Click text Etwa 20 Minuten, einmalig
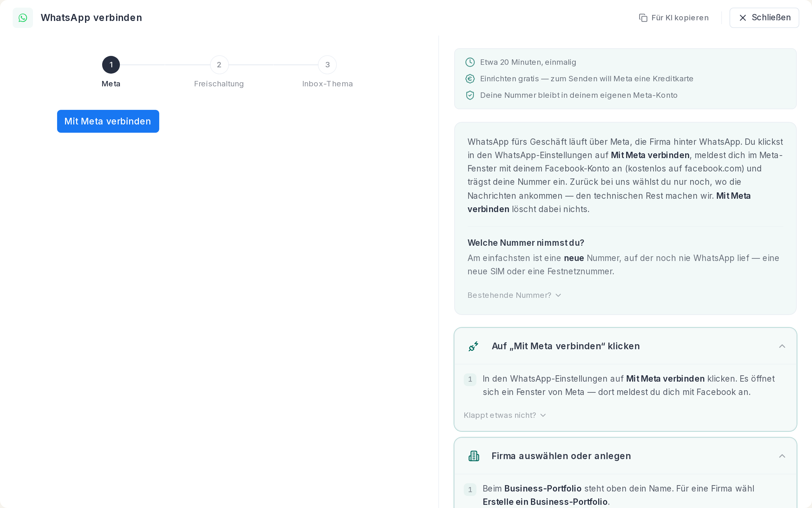The image size is (812, 508). click(528, 62)
